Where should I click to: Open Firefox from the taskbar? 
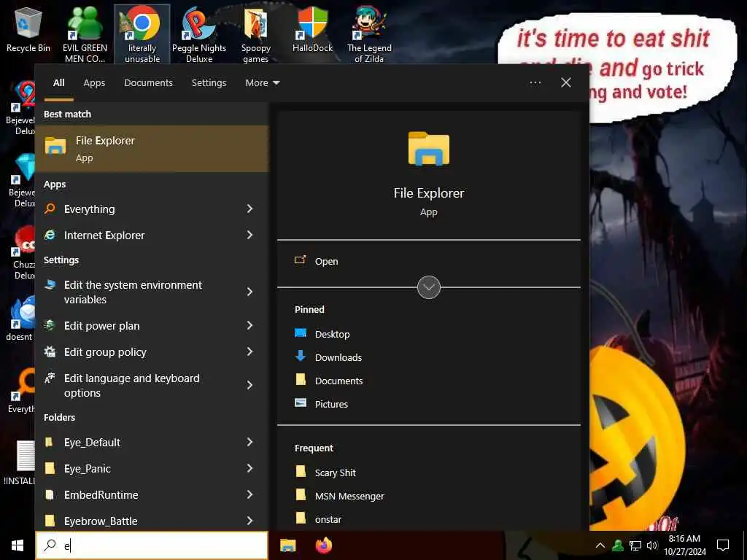click(x=323, y=545)
